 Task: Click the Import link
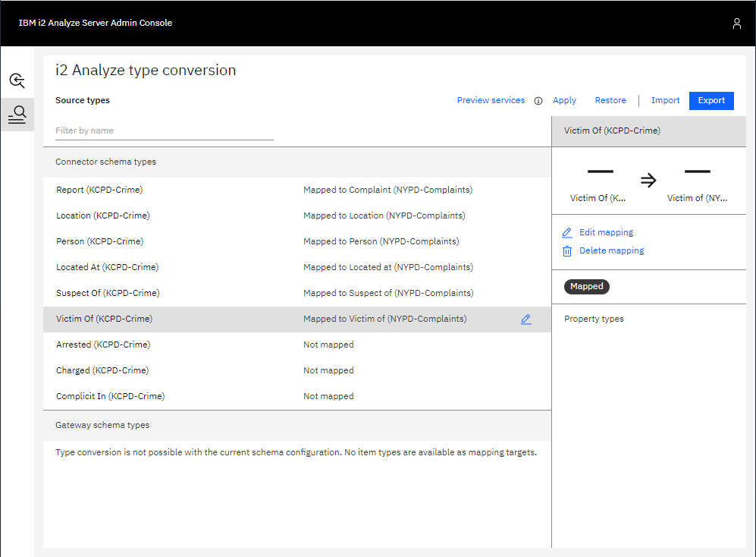tap(665, 100)
